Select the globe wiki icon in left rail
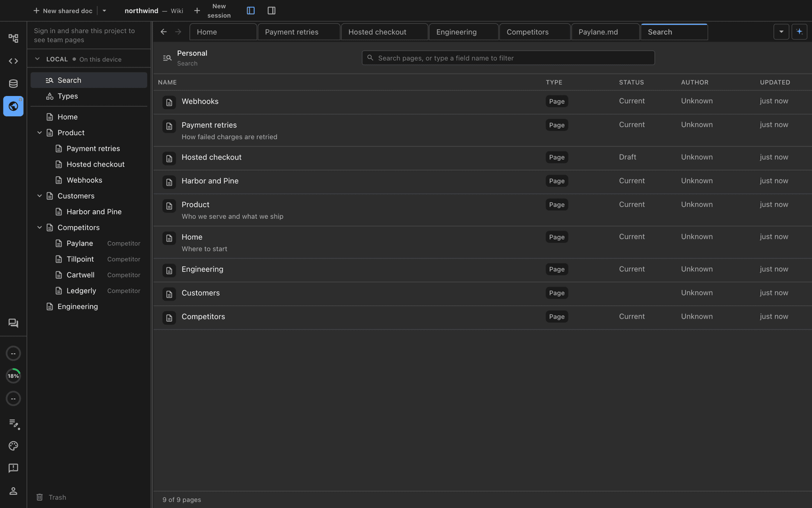Image resolution: width=812 pixels, height=508 pixels. 13,106
